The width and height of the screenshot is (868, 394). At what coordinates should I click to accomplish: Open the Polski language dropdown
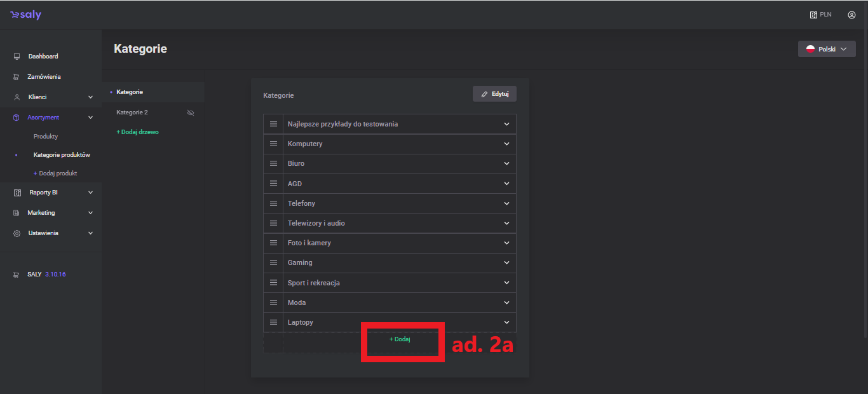[826, 49]
